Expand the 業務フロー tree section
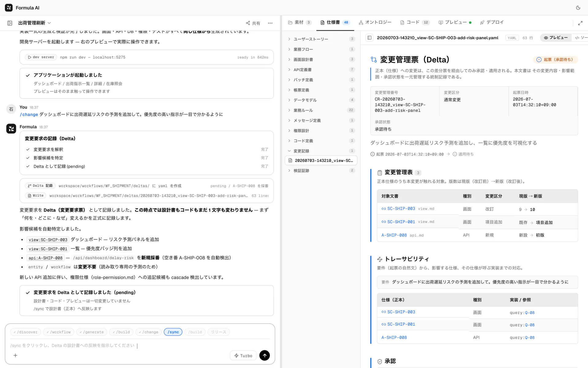Screen dimensions: 588x368 click(321, 49)
